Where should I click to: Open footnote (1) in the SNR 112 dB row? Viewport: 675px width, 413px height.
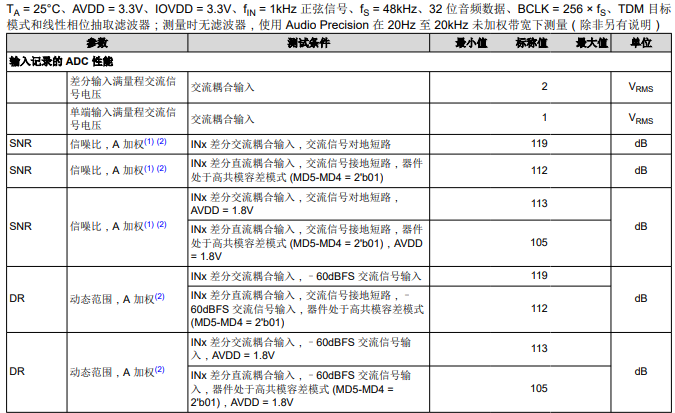coord(149,168)
